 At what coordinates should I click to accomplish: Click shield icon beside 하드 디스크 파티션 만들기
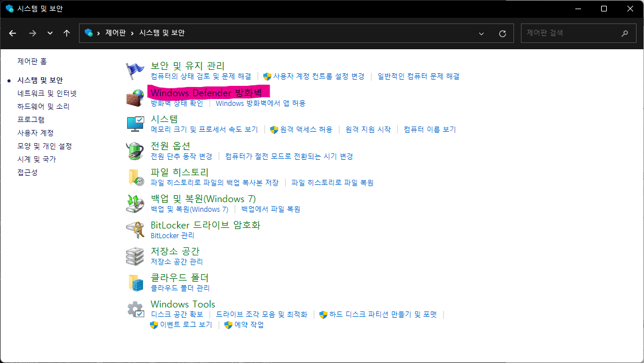(x=323, y=314)
